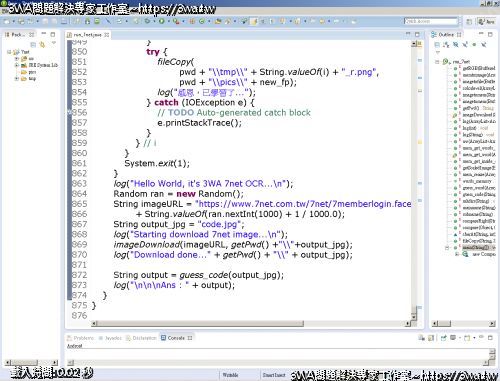The height and width of the screenshot is (381, 500).
Task: Click the Quick Access input field
Action: click(431, 21)
